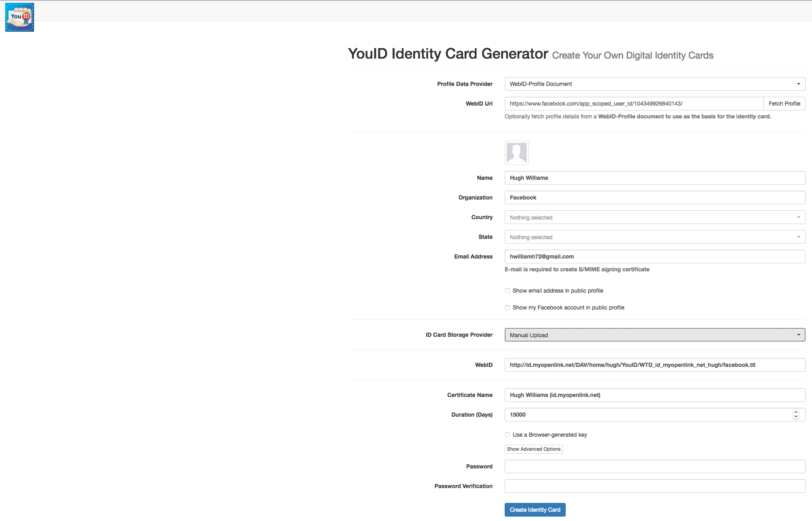Image resolution: width=812 pixels, height=521 pixels.
Task: Toggle Use a Browser-generated key checkbox
Action: point(507,435)
